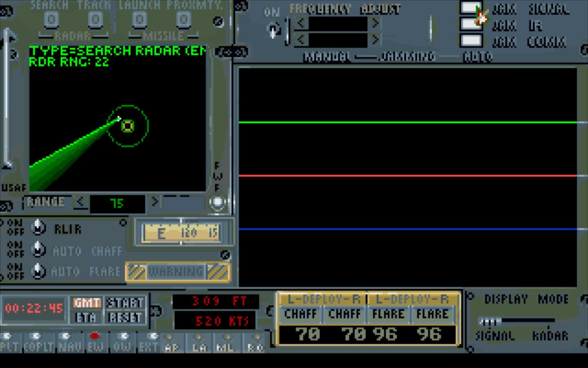Toggle the RLIR on/off knob
This screenshot has height=368, width=588.
(38, 228)
